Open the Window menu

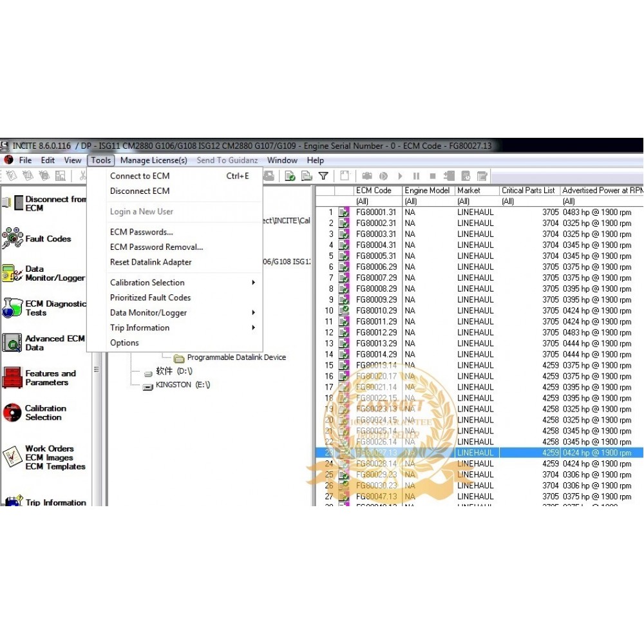point(282,160)
